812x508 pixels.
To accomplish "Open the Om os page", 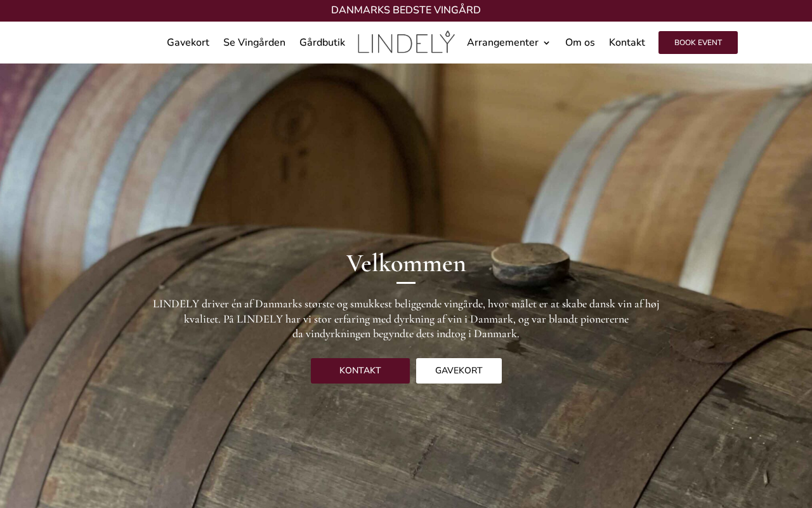I will [x=580, y=43].
